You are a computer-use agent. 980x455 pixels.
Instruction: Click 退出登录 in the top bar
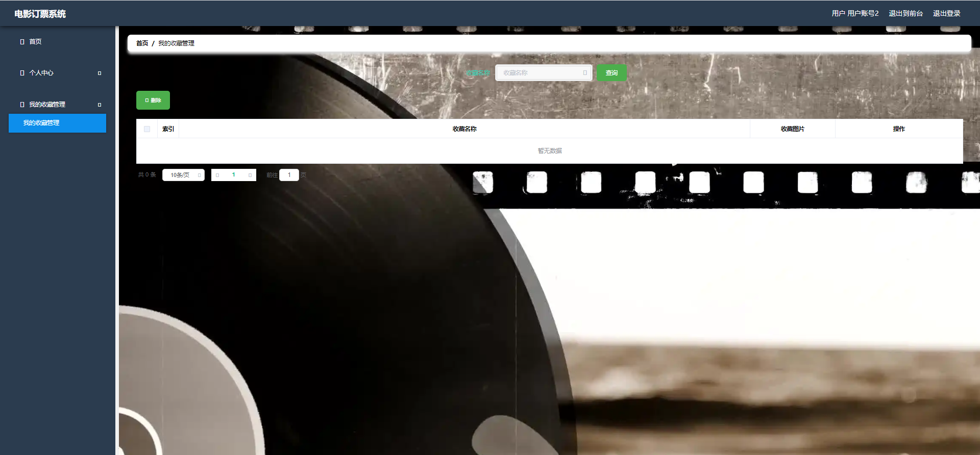[x=946, y=13]
